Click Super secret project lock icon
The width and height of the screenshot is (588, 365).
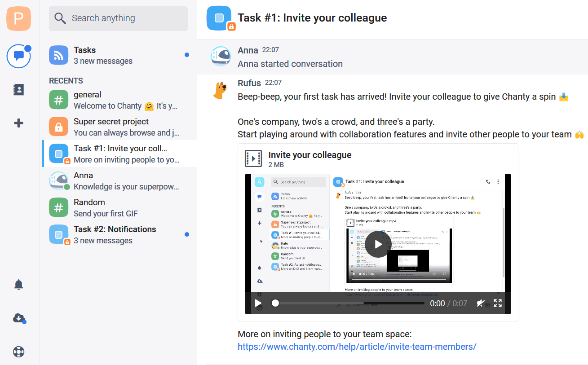(x=58, y=127)
